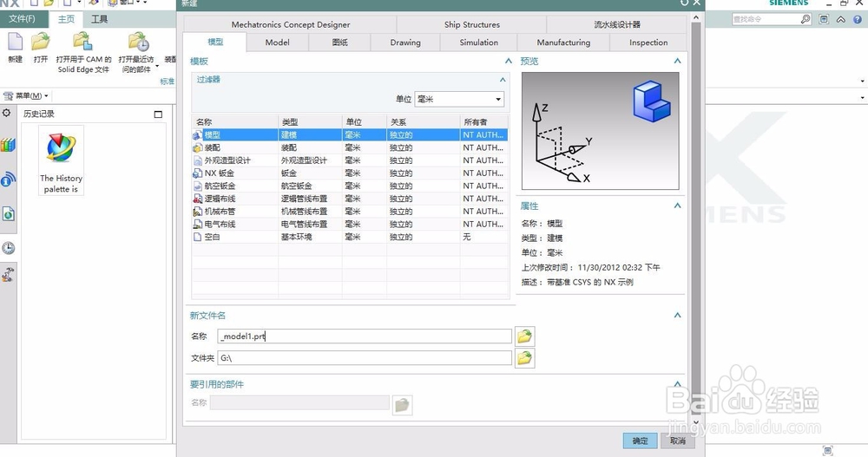The width and height of the screenshot is (868, 457).
Task: Open the roles sidebar icon
Action: click(x=8, y=274)
